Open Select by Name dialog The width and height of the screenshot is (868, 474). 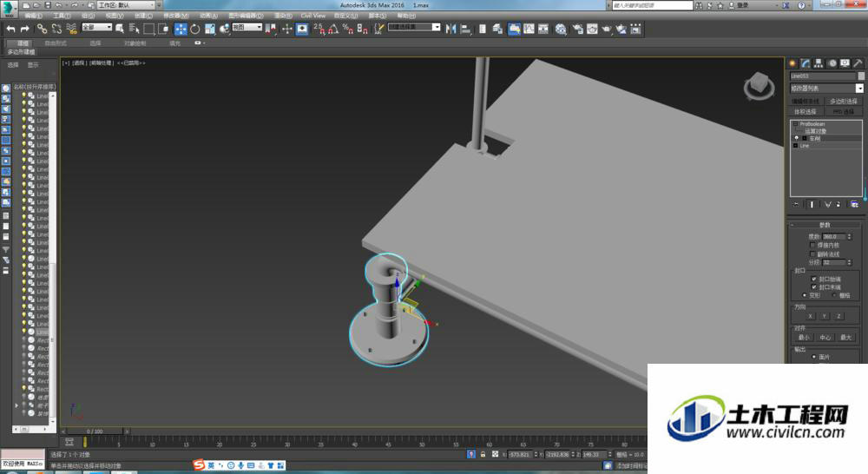point(134,29)
